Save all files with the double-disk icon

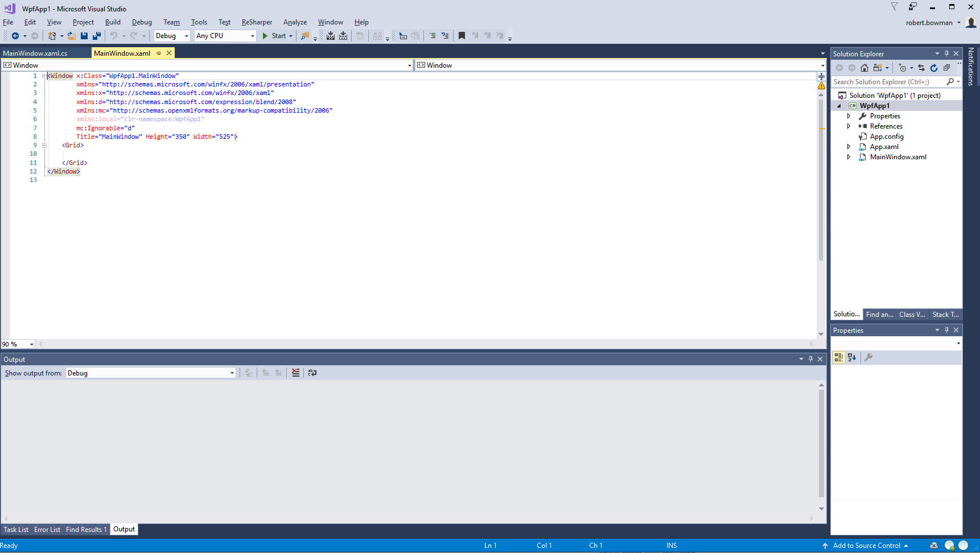[97, 36]
